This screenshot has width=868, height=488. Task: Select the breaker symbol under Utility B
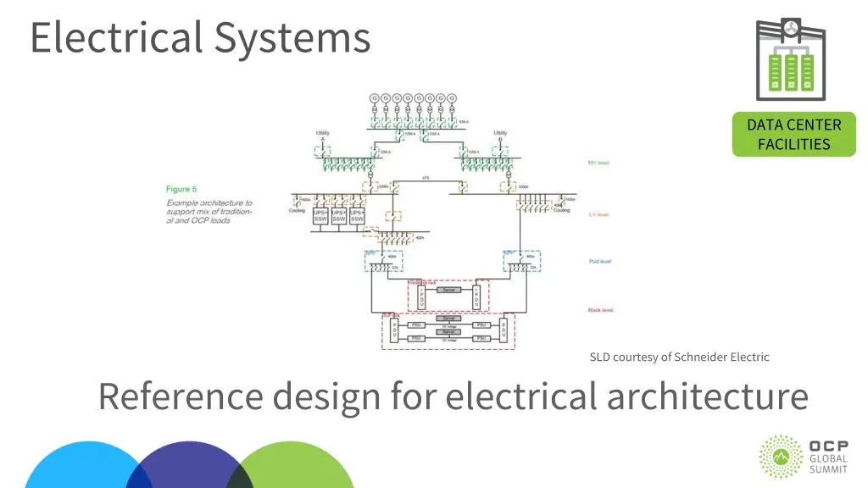500,151
